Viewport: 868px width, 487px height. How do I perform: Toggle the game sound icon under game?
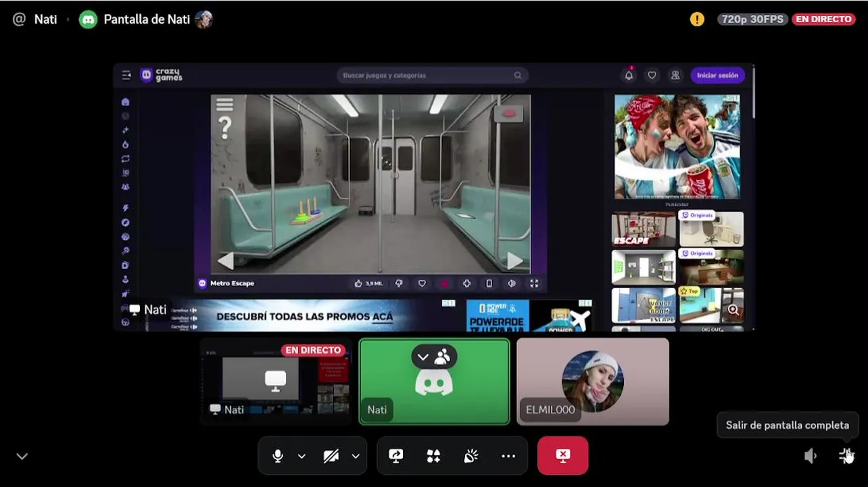512,283
